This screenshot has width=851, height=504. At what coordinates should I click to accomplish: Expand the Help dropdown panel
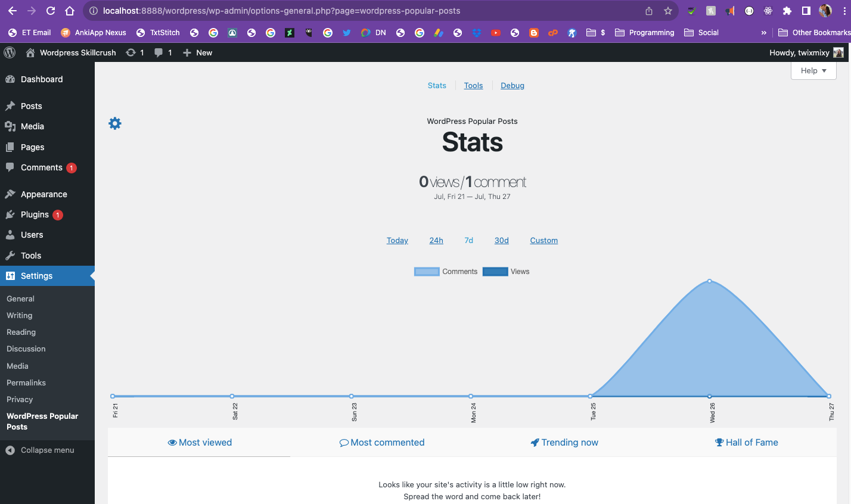coord(813,70)
